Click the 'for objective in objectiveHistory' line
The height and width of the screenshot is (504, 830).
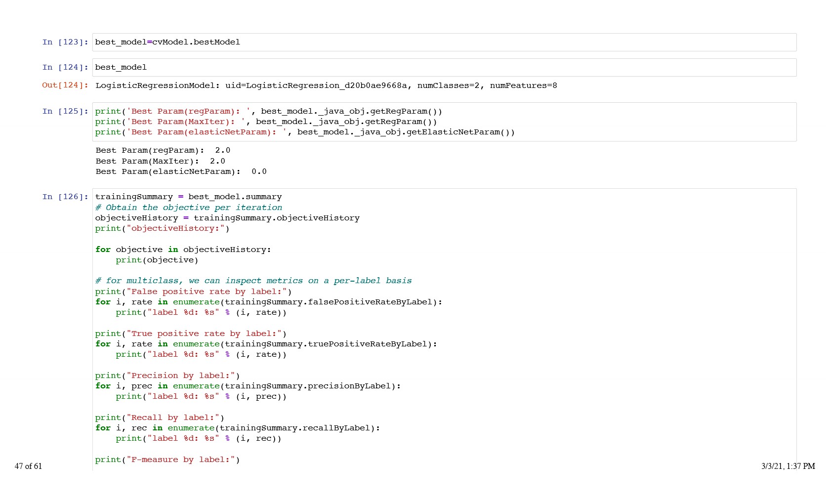pyautogui.click(x=183, y=250)
